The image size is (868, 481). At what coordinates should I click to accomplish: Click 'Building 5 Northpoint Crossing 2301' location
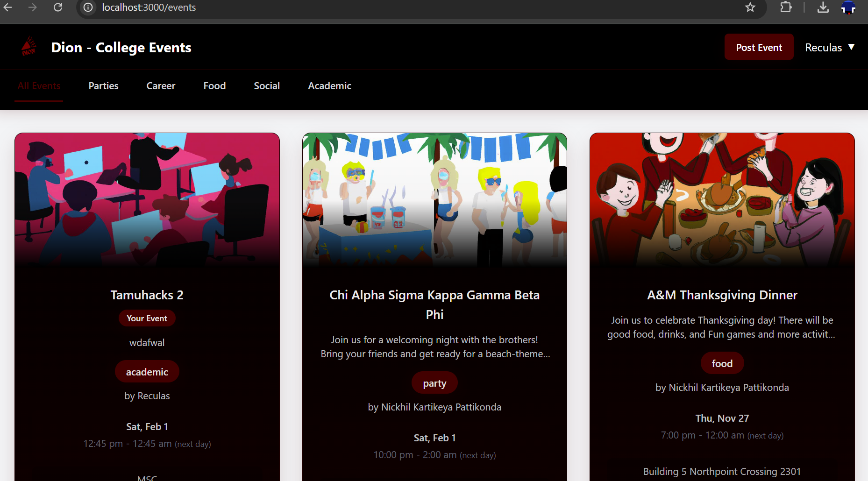pyautogui.click(x=722, y=472)
